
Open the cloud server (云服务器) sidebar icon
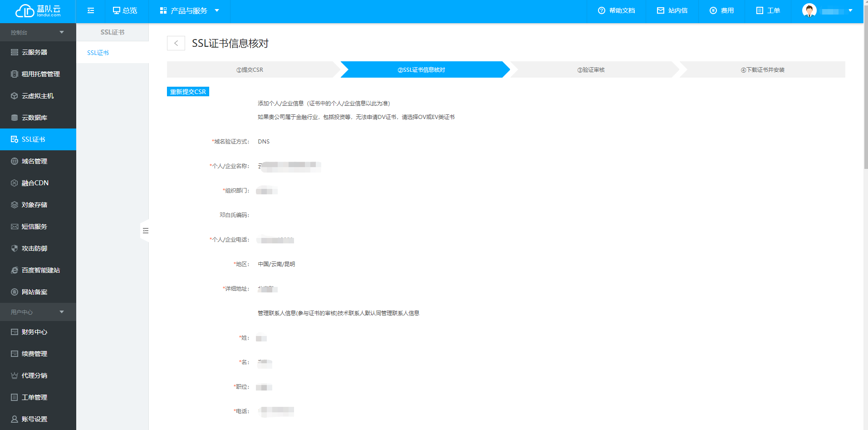[x=15, y=52]
